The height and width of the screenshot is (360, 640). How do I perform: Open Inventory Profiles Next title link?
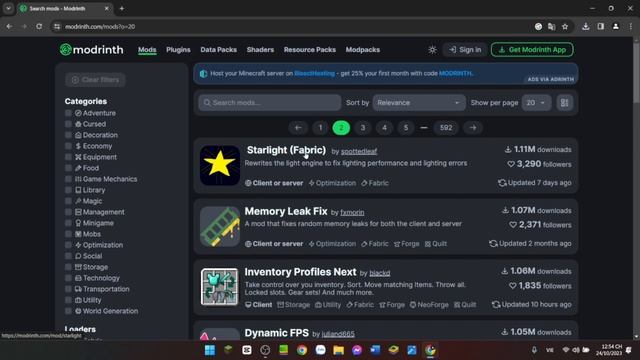click(300, 272)
